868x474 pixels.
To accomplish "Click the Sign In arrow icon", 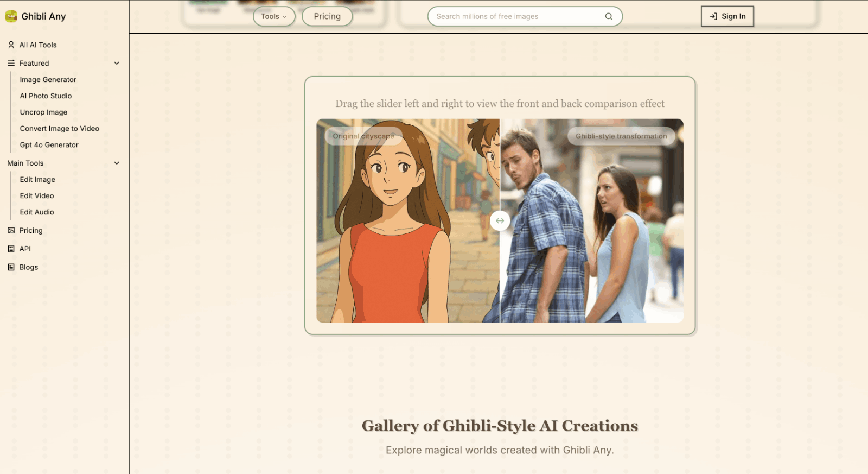I will coord(713,16).
